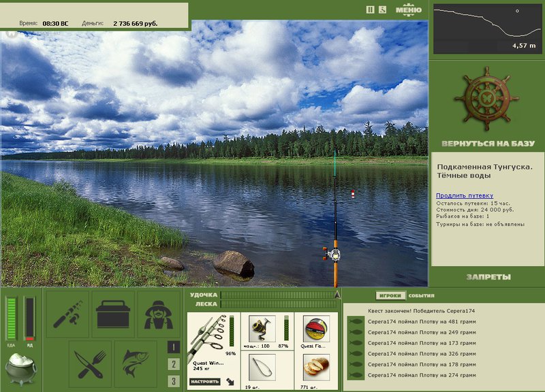Click the Еда level indicator
The width and height of the screenshot is (545, 392).
tap(11, 318)
